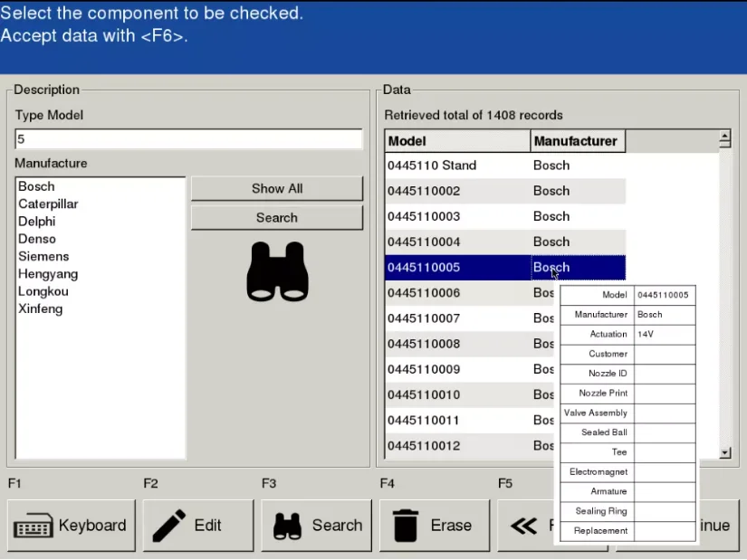The width and height of the screenshot is (747, 560).
Task: Click into the Type Model input field
Action: (188, 139)
